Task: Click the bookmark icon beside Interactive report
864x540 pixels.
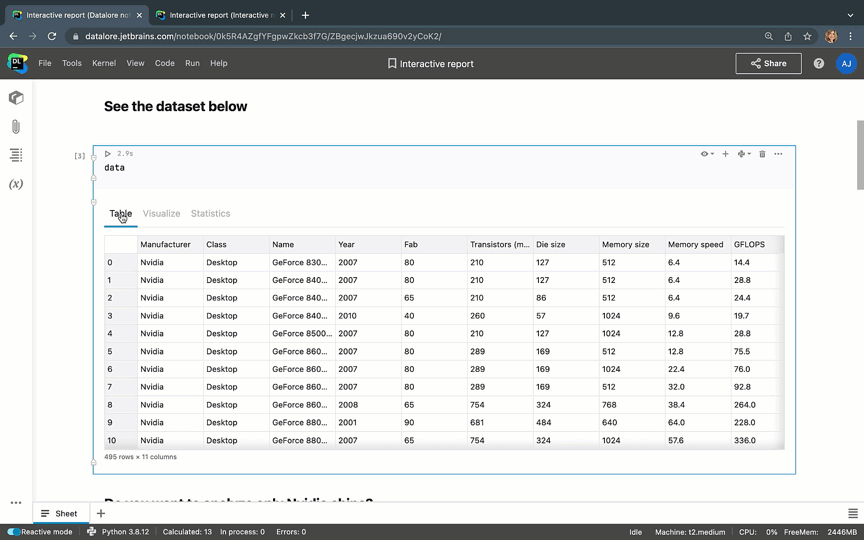Action: 392,64
